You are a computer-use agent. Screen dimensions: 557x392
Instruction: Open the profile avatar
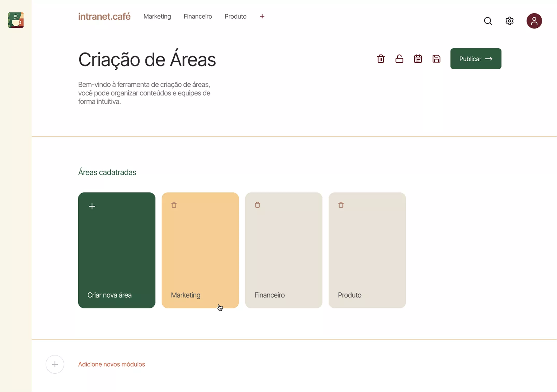[534, 21]
